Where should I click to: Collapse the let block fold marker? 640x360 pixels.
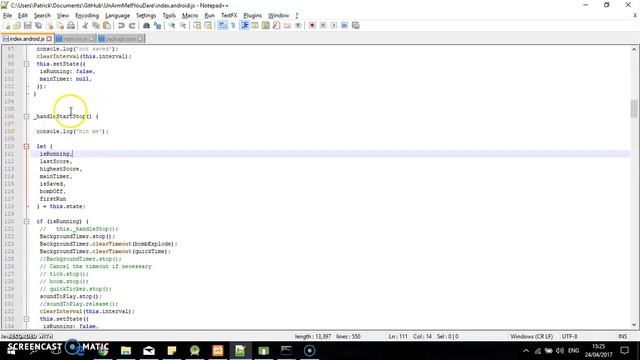tap(26, 146)
